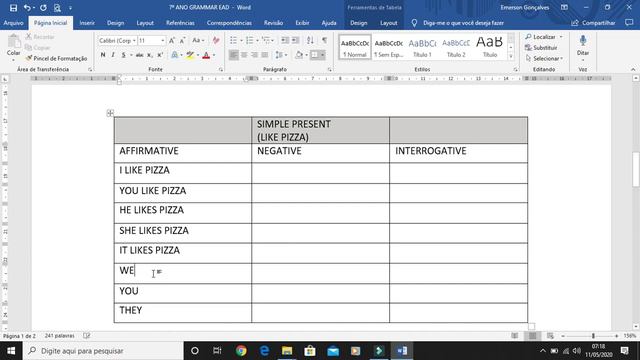Toggle italic I formatting
Screen dimensions: 640x360
tap(113, 55)
